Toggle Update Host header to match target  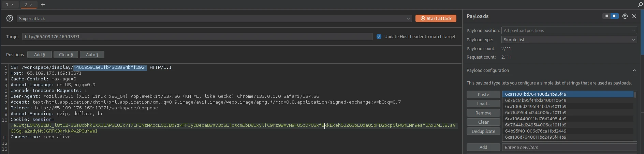coord(379,36)
